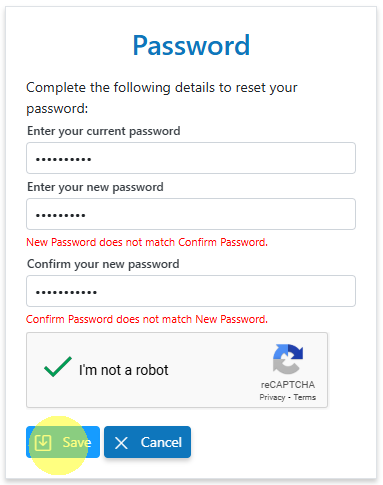Click the 'Complete the following details' instruction text
This screenshot has height=485, width=383.
point(162,98)
